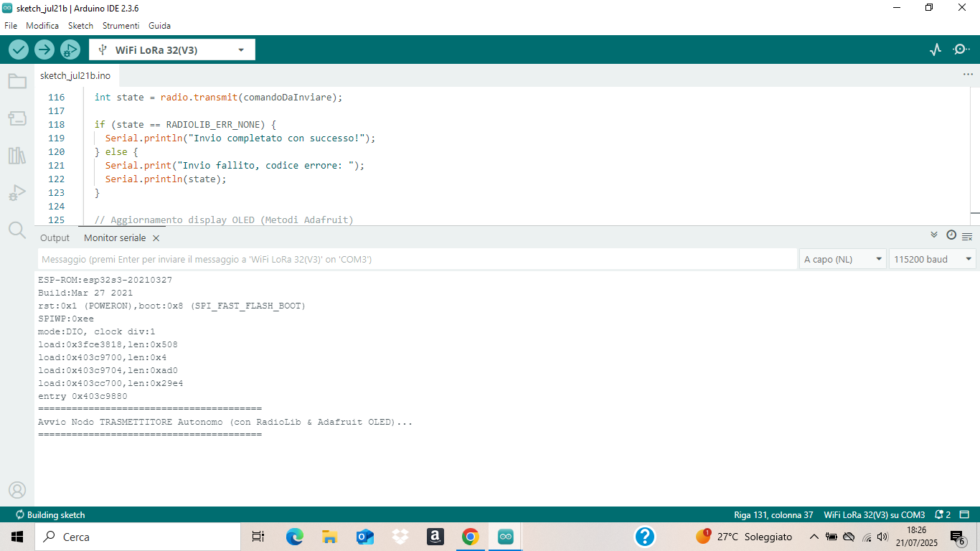Switch to the Output tab
This screenshot has height=551, width=980.
[x=55, y=238]
